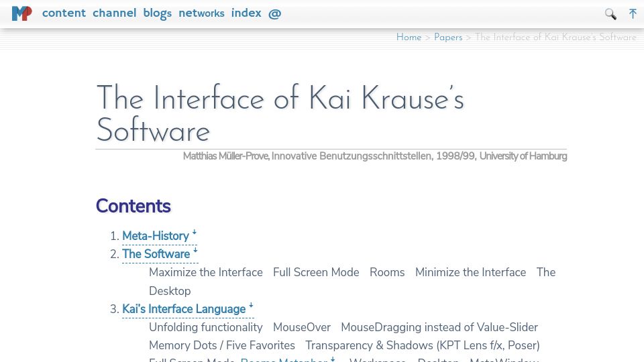644x362 pixels.
Task: Open the index menu
Action: point(246,13)
